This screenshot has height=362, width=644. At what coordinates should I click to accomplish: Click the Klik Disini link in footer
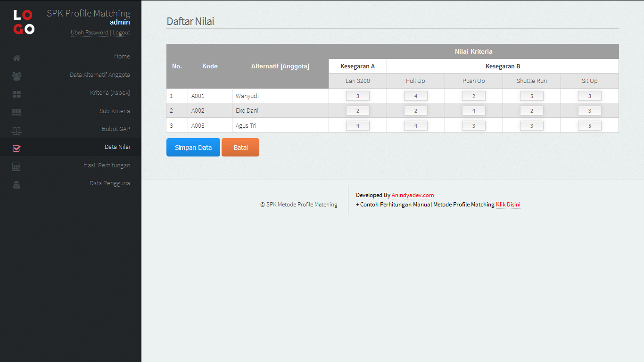click(x=508, y=205)
